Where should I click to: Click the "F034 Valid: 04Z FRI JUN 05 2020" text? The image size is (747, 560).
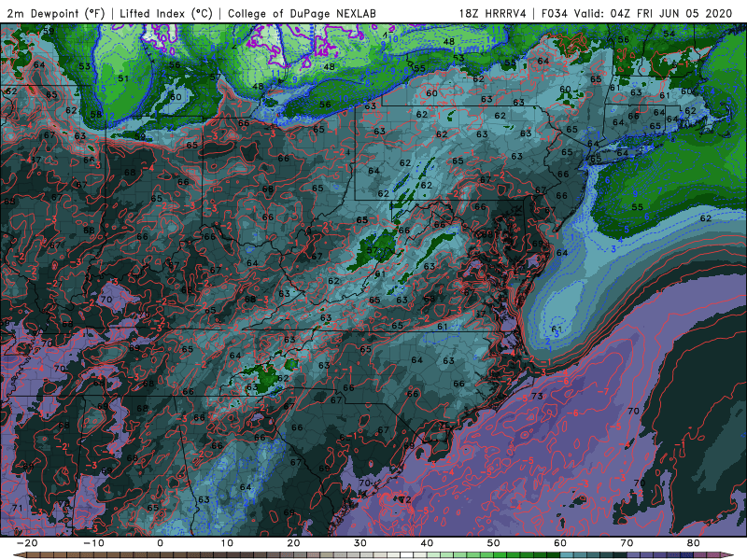point(637,13)
